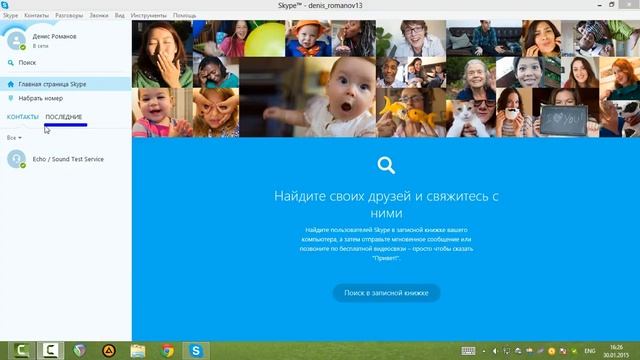This screenshot has height=360, width=640.
Task: Click the woman covering her mouth photo
Action: click(x=162, y=54)
